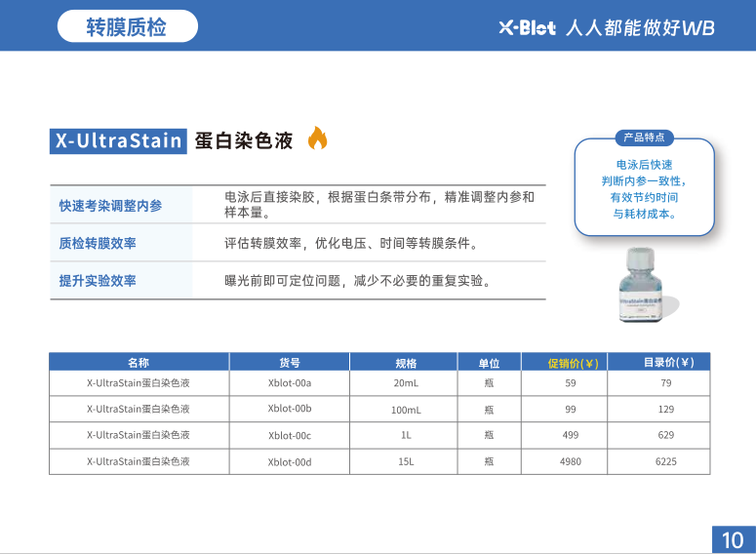Click the flame hot-product icon
The height and width of the screenshot is (554, 756).
pos(317,138)
